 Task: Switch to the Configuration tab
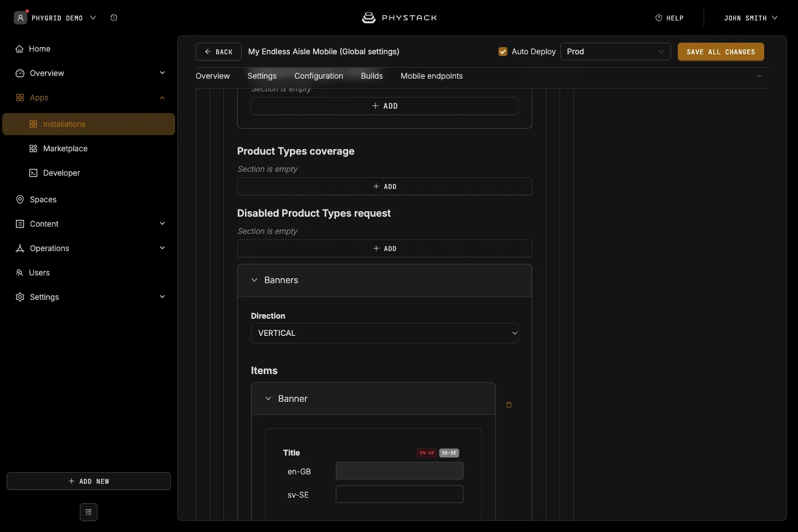coord(319,76)
